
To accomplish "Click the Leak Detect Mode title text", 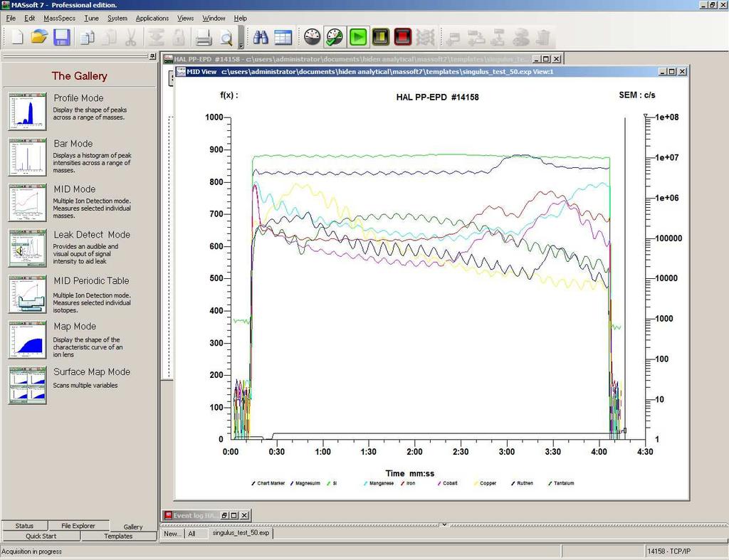I will 92,235.
